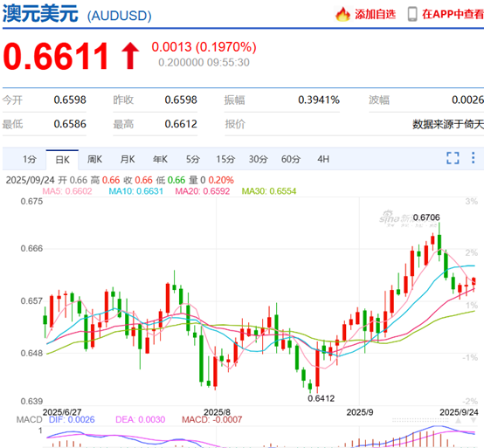Click the dotted handle above the MACD panel
The image size is (484, 448).
pyautogui.click(x=421, y=420)
